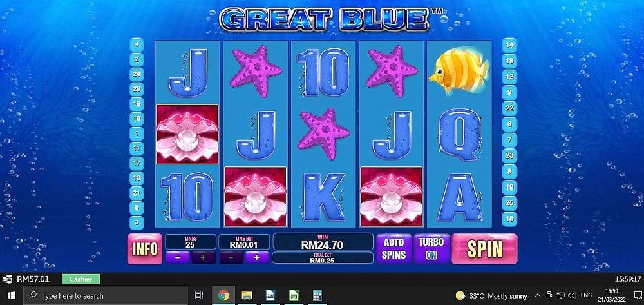Click the green Cashier button

coord(81,279)
